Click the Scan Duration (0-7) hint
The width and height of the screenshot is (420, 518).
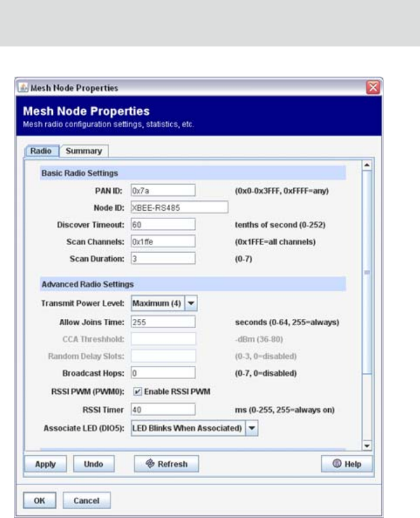[x=243, y=258]
